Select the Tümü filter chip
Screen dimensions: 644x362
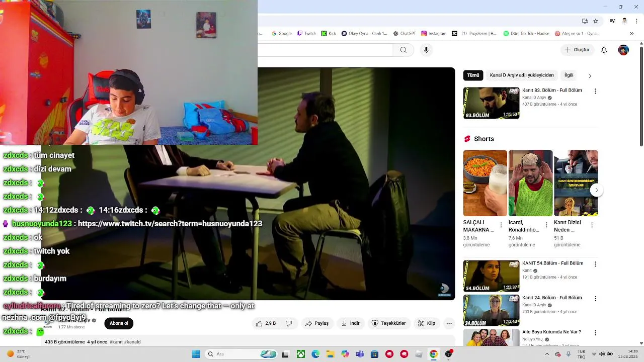point(473,75)
